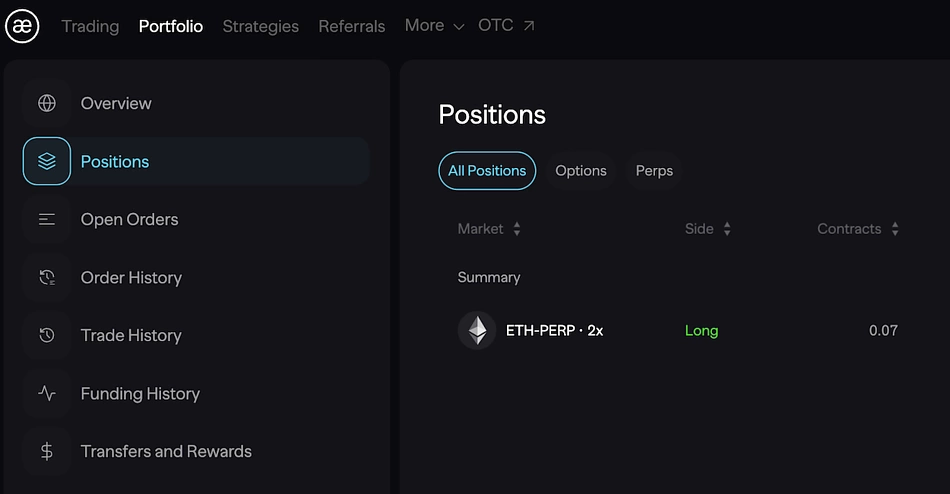Switch to the Trading tab

[90, 26]
